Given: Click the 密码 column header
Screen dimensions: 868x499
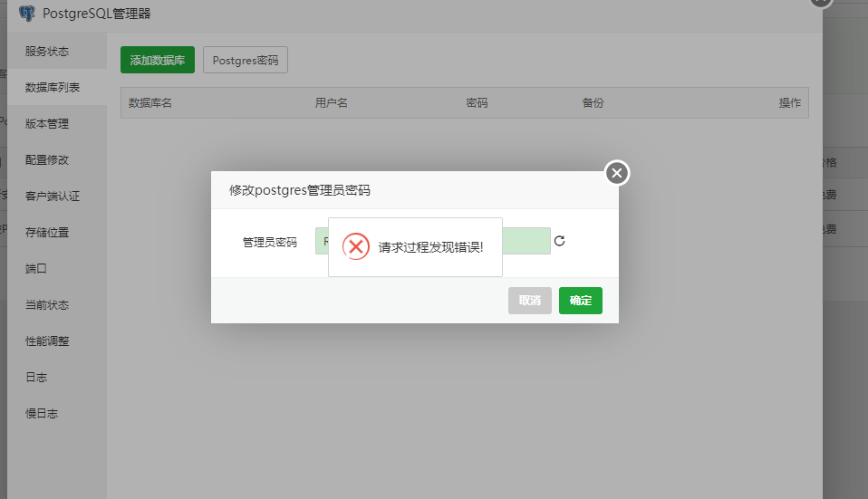Looking at the screenshot, I should (477, 103).
